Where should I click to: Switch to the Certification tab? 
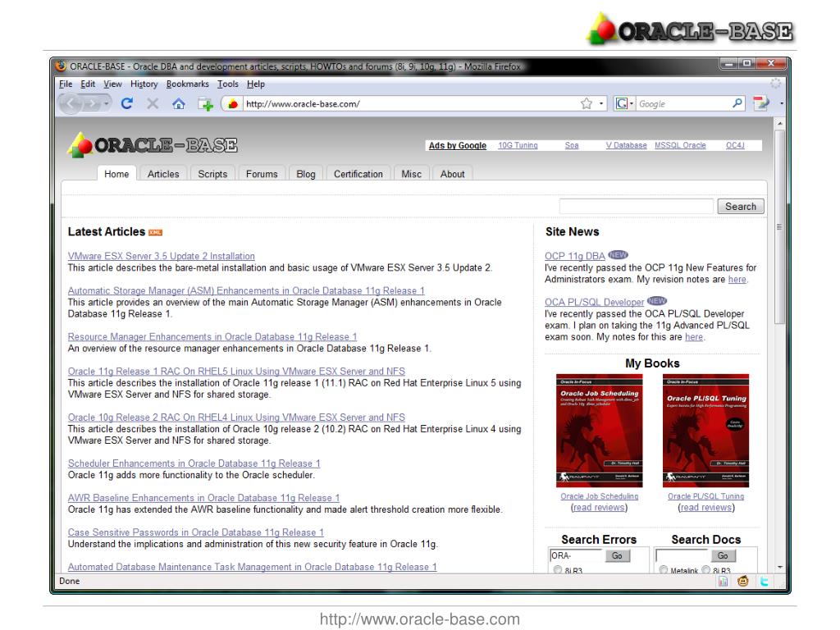tap(358, 174)
